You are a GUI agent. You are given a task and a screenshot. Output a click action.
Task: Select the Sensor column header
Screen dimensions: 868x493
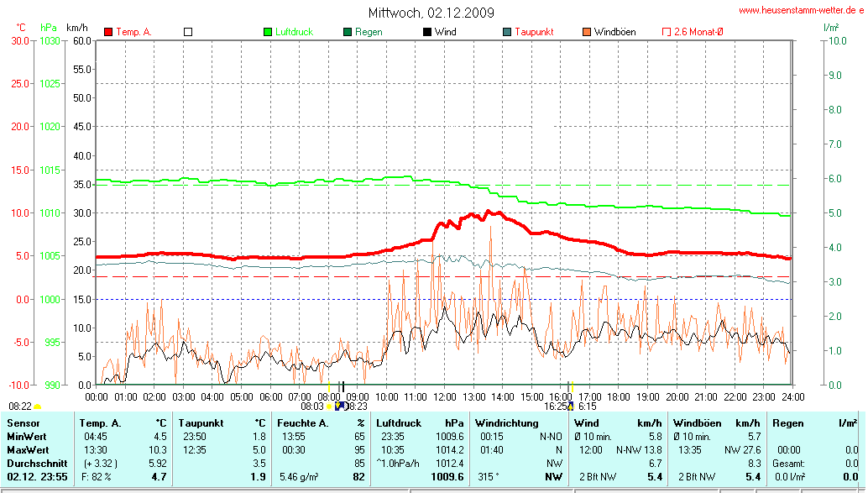24,423
